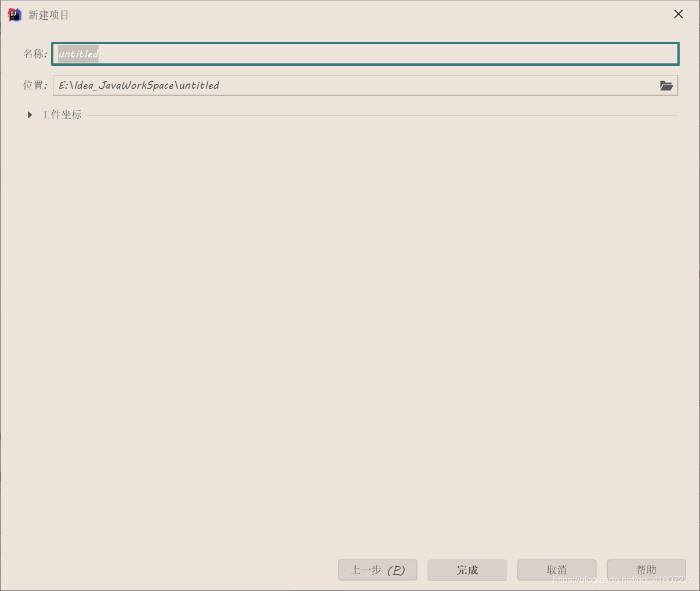This screenshot has width=700, height=591.
Task: Choose project folder via browse icon
Action: point(666,85)
